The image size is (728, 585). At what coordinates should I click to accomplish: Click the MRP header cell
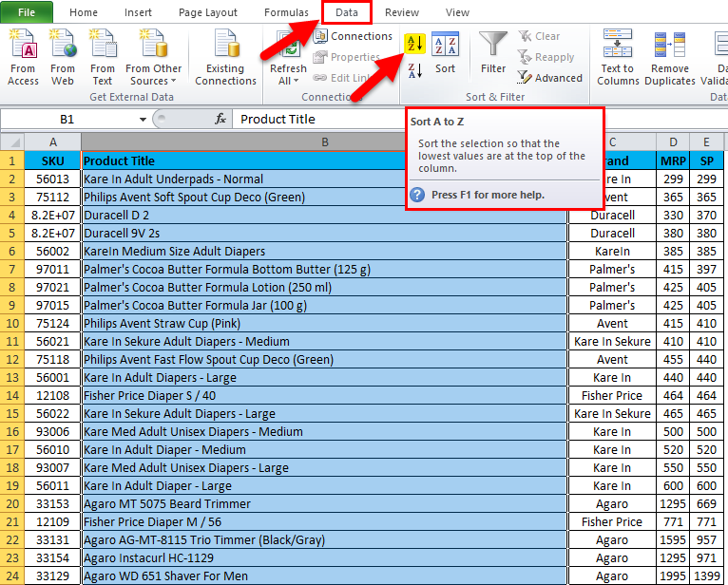click(673, 161)
